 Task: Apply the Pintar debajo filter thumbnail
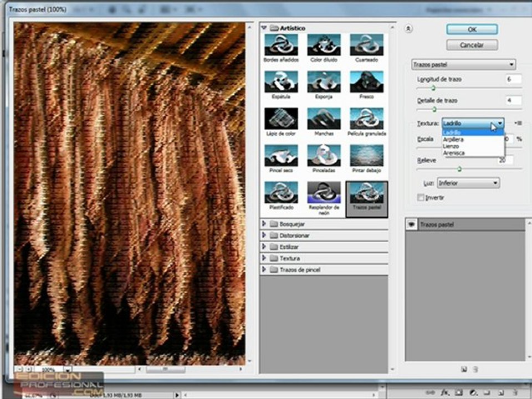(366, 155)
